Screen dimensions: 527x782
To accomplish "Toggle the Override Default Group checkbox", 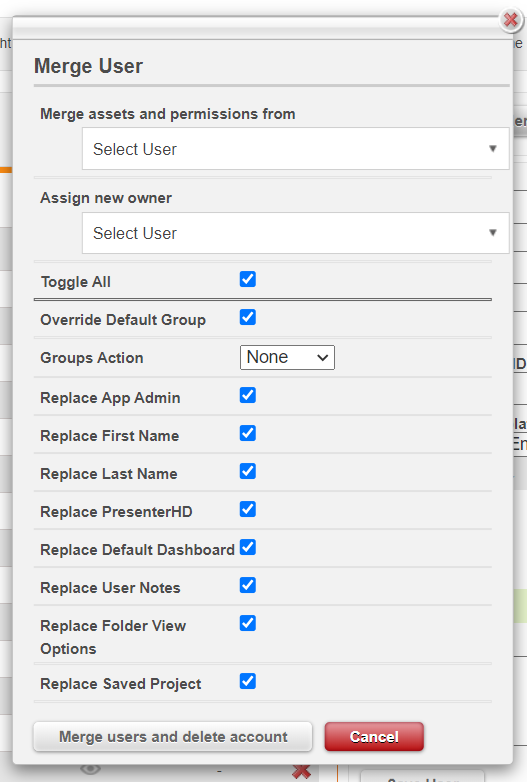I will [x=248, y=317].
